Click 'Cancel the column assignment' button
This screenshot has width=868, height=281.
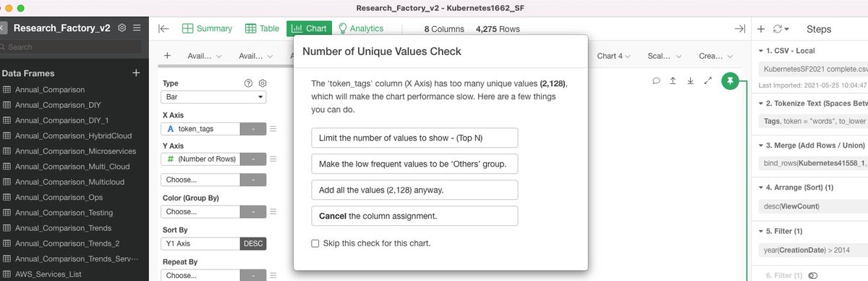pos(414,216)
